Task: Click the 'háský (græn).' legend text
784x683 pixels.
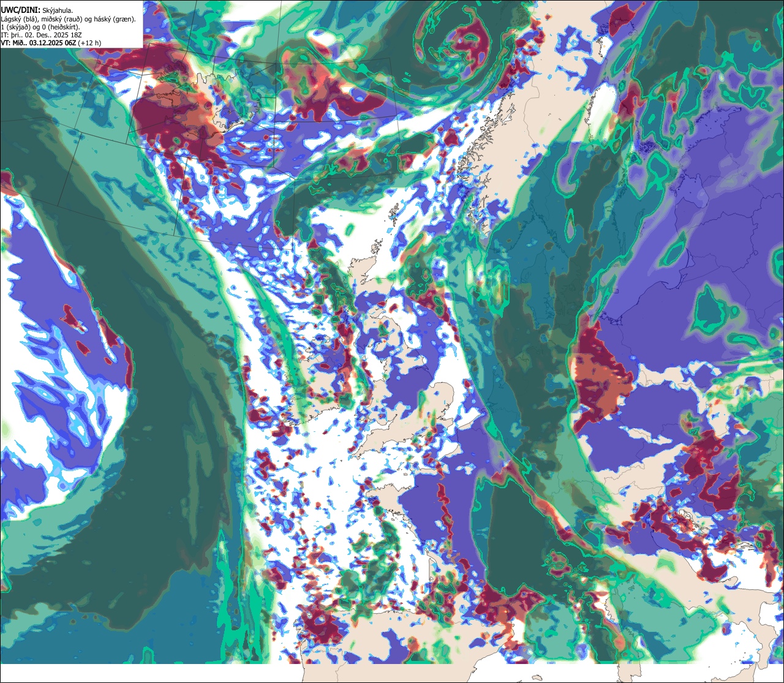Action: tap(115, 20)
